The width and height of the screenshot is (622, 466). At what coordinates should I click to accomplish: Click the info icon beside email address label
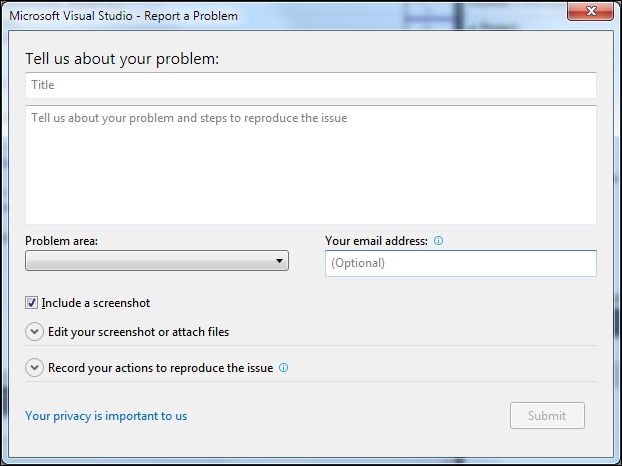point(439,241)
